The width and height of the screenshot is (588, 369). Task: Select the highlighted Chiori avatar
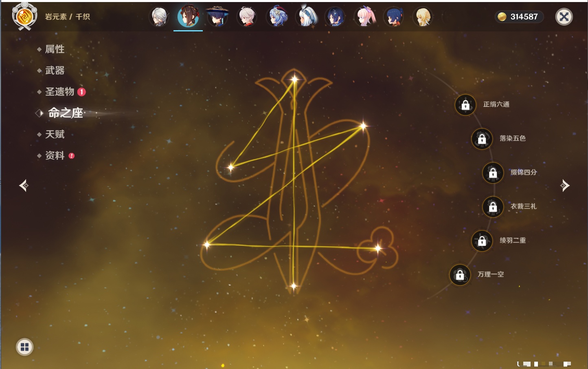pyautogui.click(x=188, y=17)
